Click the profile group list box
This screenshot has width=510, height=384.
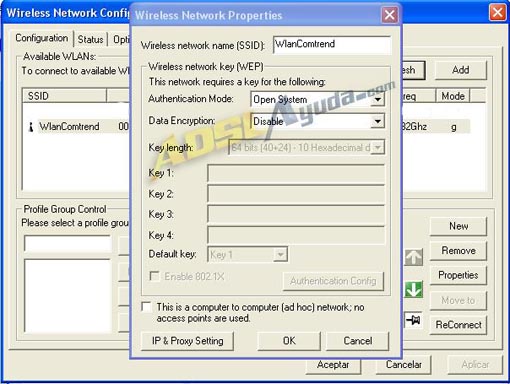(x=68, y=296)
